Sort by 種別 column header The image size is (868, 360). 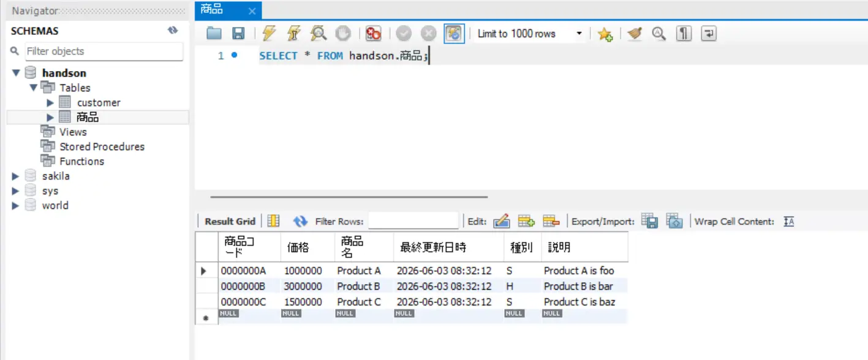(523, 247)
